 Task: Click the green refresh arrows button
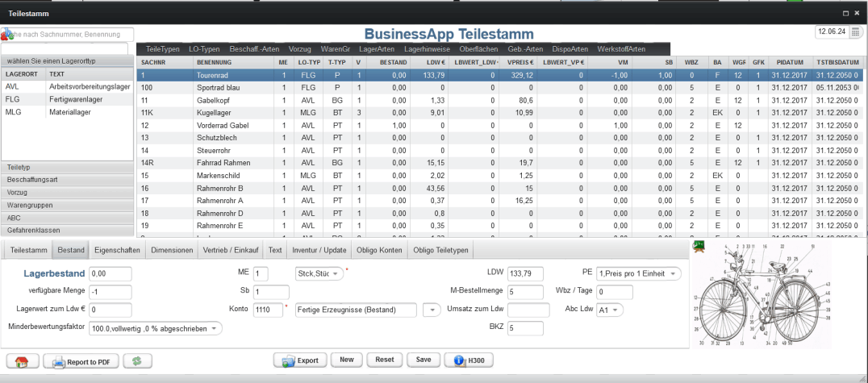click(x=137, y=361)
